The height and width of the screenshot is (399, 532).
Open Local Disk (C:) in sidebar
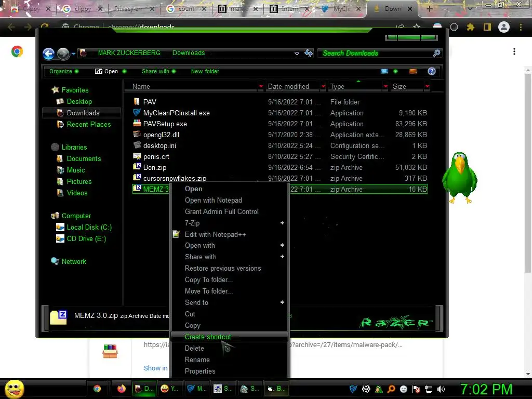[x=89, y=228]
